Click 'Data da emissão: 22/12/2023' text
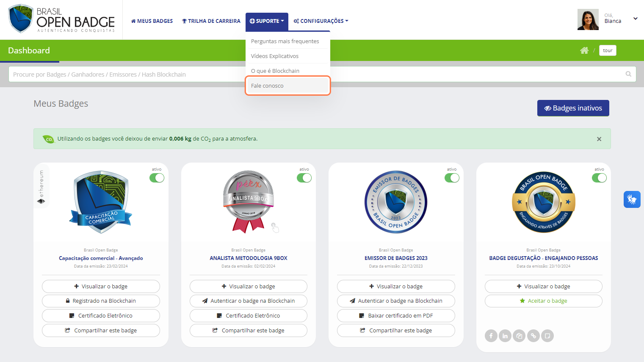The height and width of the screenshot is (362, 644). [x=396, y=266]
